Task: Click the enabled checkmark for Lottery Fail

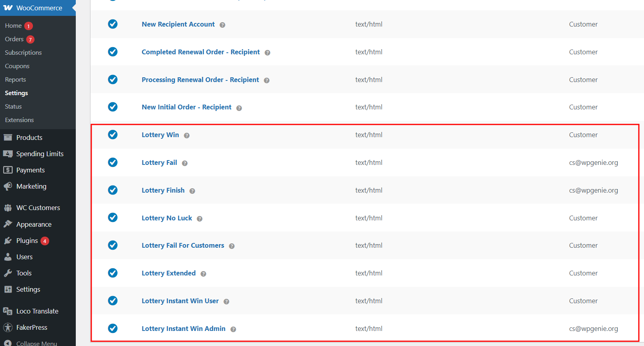Action: (113, 162)
